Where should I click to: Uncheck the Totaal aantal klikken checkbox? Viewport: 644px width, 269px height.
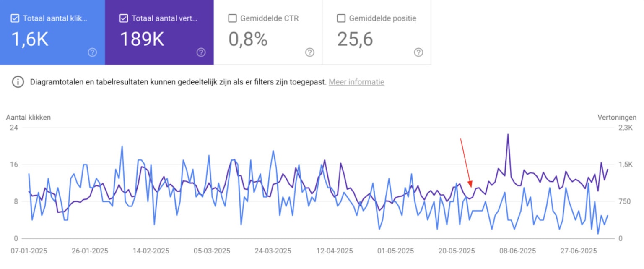point(15,18)
